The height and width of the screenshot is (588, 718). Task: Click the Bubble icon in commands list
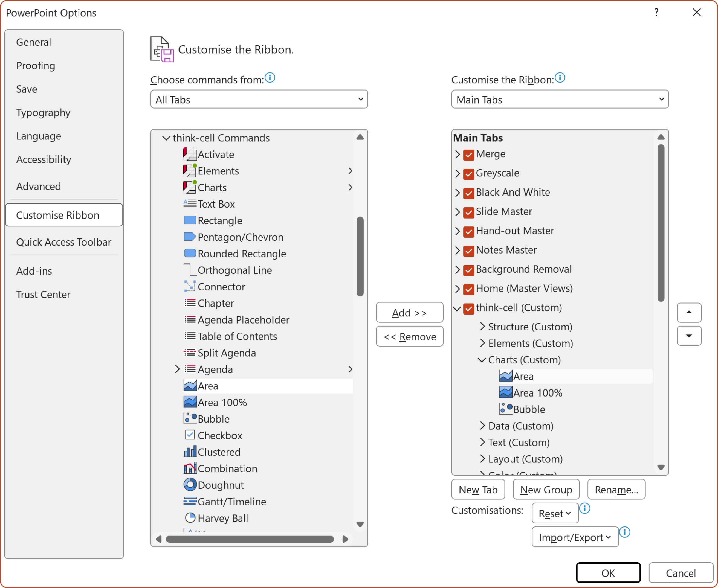point(190,419)
